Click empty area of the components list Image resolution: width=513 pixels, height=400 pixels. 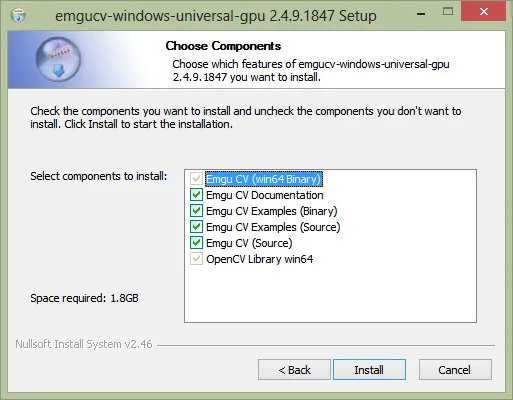330,293
